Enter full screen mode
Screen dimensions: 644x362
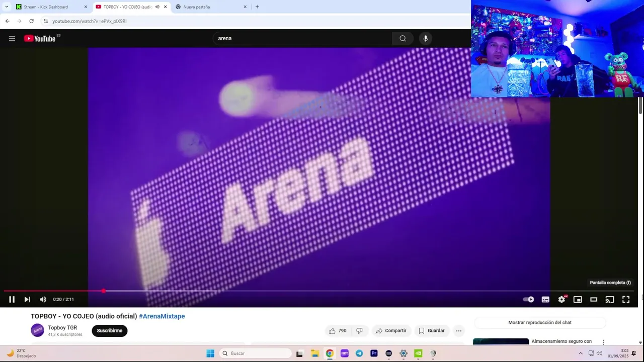click(x=626, y=300)
